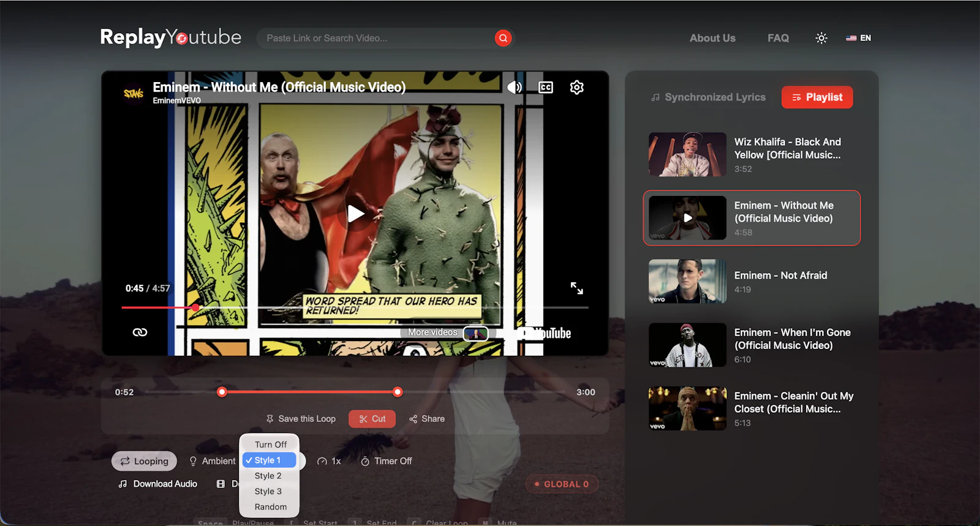Screen dimensions: 980x526
Task: Choose Style 2 from ambient menu
Action: pos(269,476)
